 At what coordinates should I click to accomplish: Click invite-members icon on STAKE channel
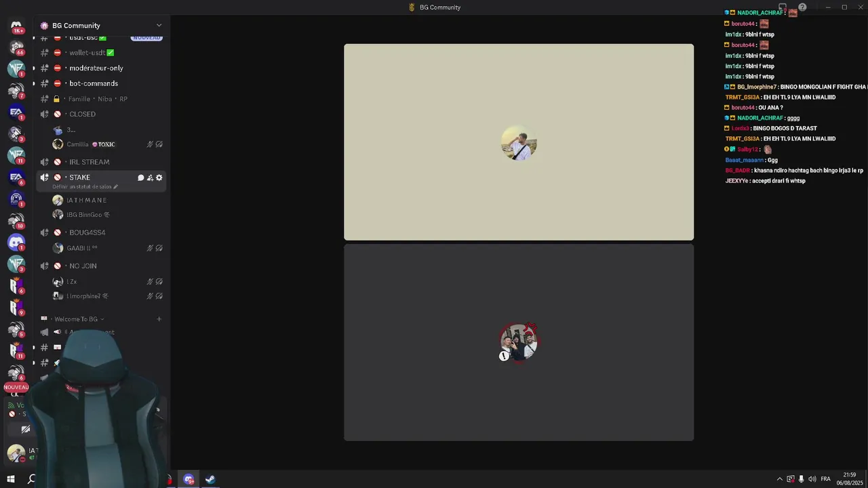(150, 178)
